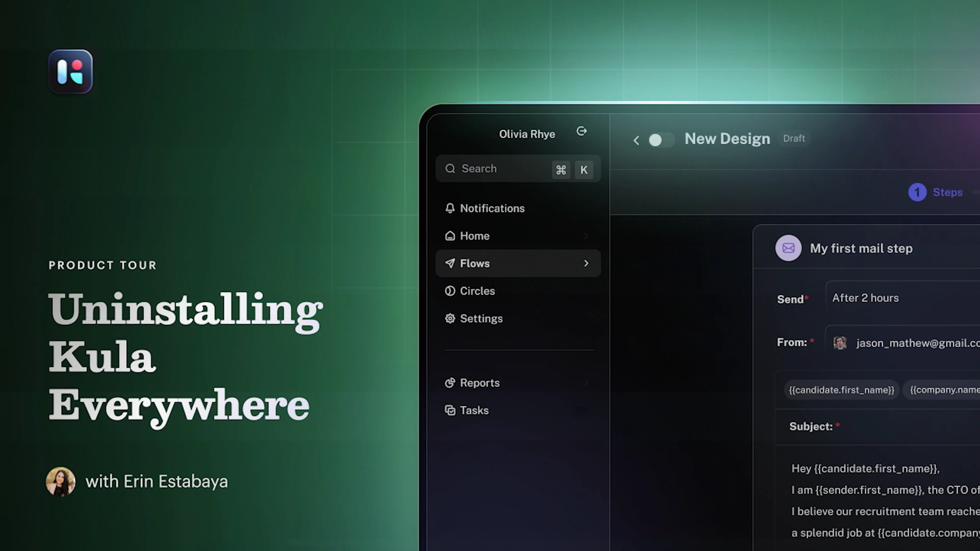The image size is (980, 551).
Task: Open the Send timing dropdown showing After 2 hours
Action: pos(866,298)
